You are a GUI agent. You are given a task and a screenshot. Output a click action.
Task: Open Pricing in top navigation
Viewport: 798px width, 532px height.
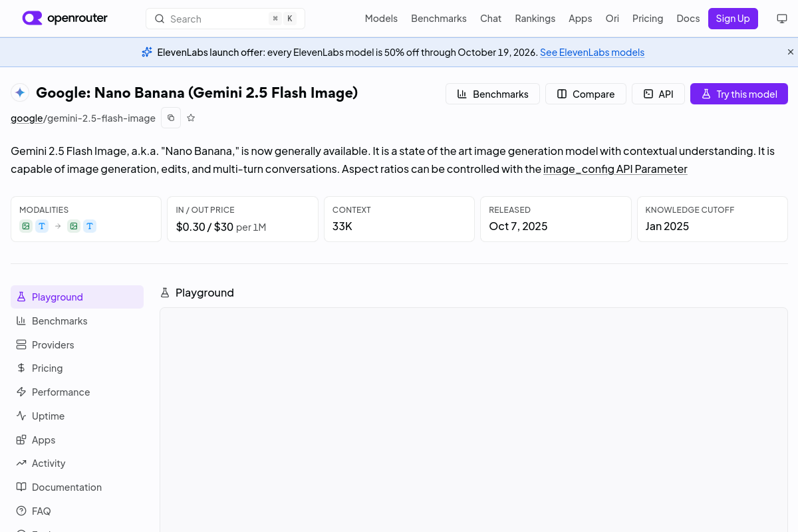pyautogui.click(x=648, y=19)
